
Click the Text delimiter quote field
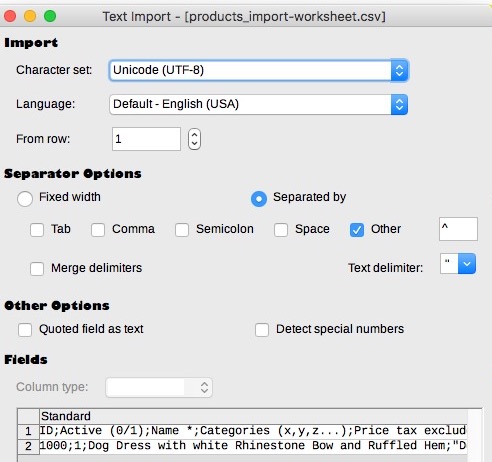449,264
